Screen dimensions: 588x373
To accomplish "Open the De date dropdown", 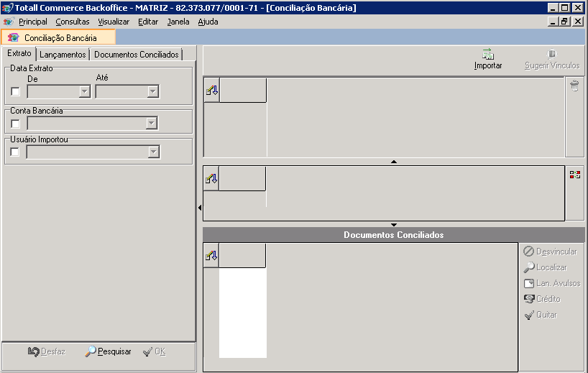I will 84,91.
